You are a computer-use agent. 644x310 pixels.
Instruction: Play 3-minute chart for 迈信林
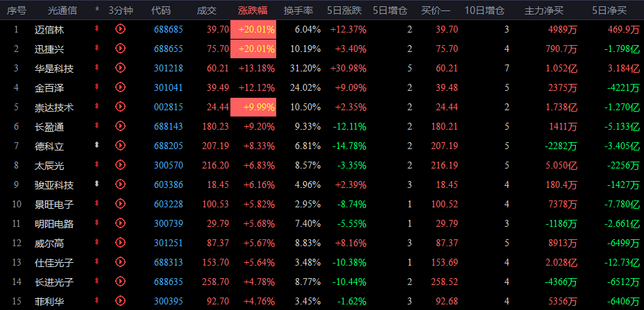coord(120,29)
